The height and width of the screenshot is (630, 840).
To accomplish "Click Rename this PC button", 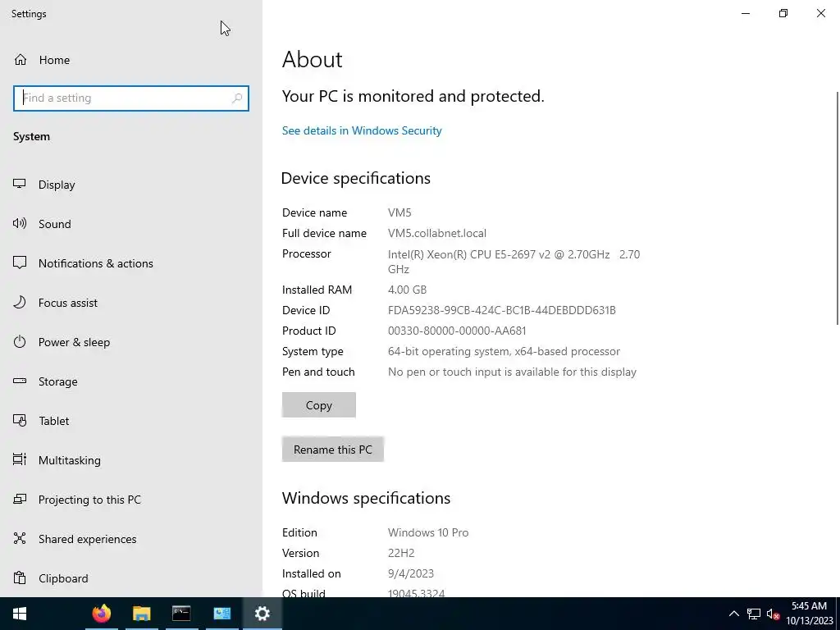I will click(333, 449).
